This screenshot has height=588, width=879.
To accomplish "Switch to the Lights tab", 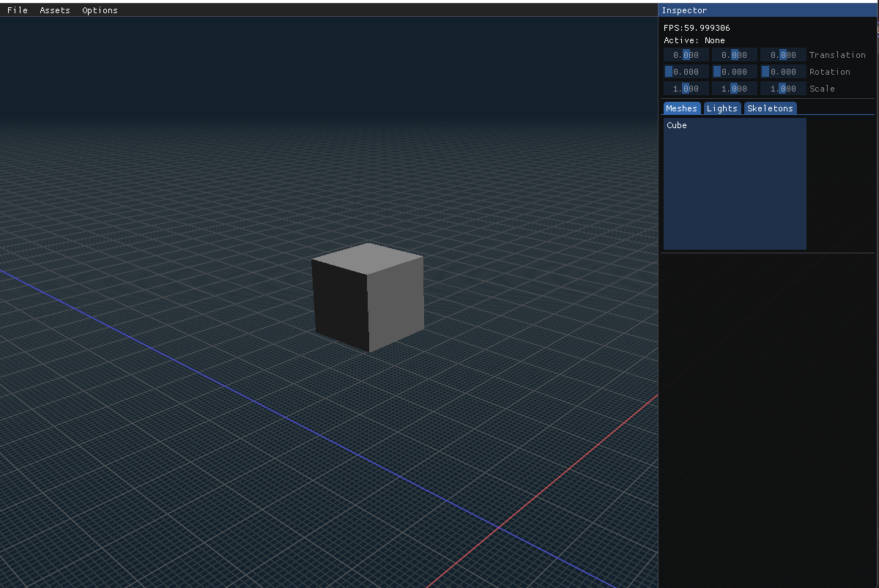I will (x=722, y=108).
